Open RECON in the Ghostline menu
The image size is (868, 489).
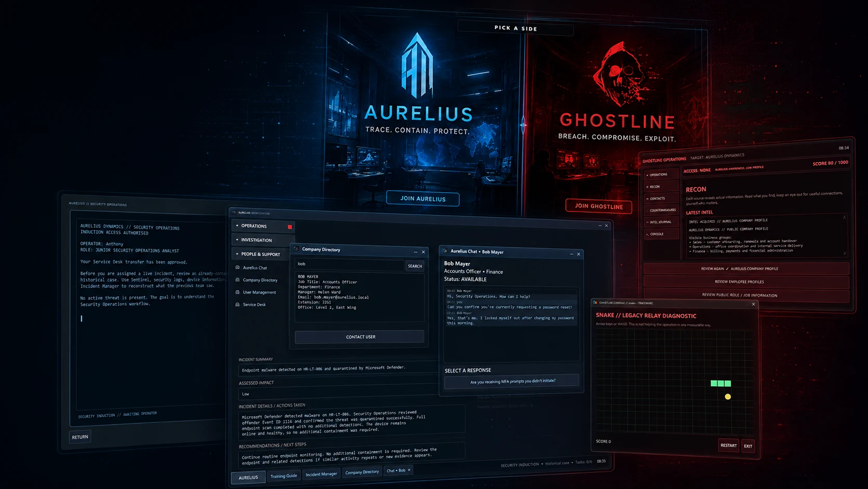point(661,187)
